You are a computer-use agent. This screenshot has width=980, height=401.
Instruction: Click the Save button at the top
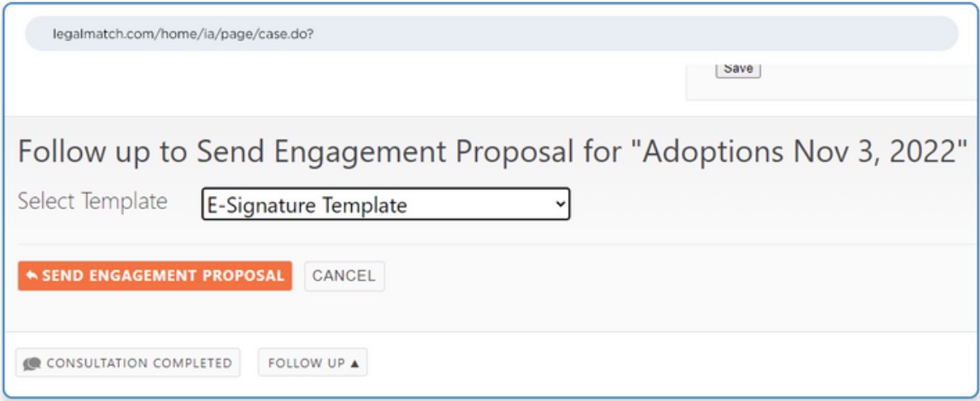(x=737, y=69)
